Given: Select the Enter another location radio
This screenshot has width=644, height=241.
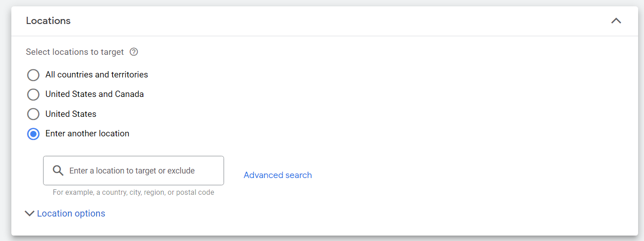Looking at the screenshot, I should (x=33, y=134).
